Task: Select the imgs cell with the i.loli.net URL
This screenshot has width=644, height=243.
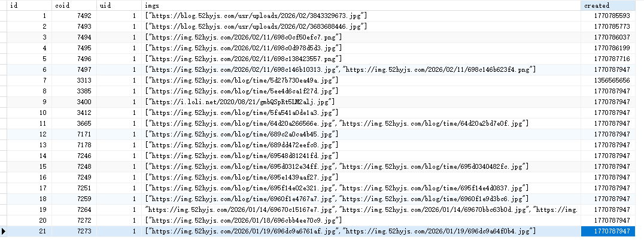Action: [241, 102]
